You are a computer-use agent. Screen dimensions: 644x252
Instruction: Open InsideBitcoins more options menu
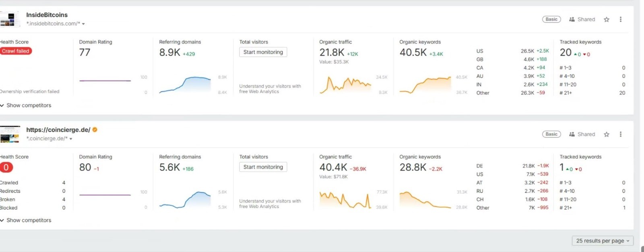point(621,19)
